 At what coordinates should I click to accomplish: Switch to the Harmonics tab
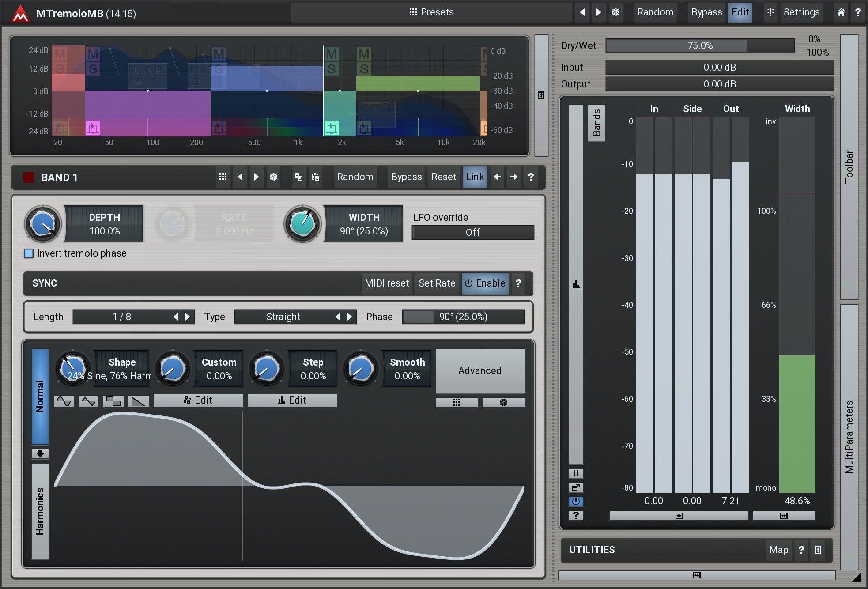click(x=40, y=511)
